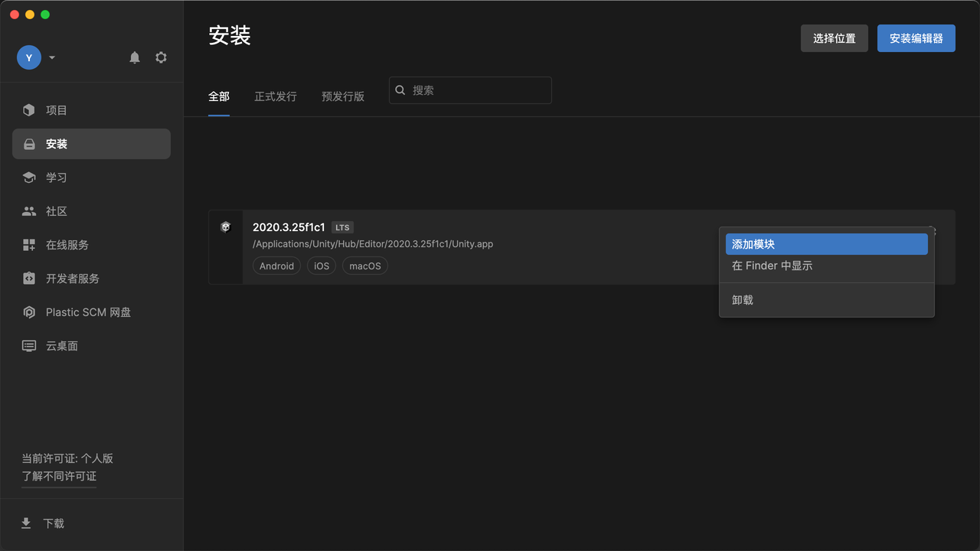
Task: Open 社区 section
Action: (91, 211)
